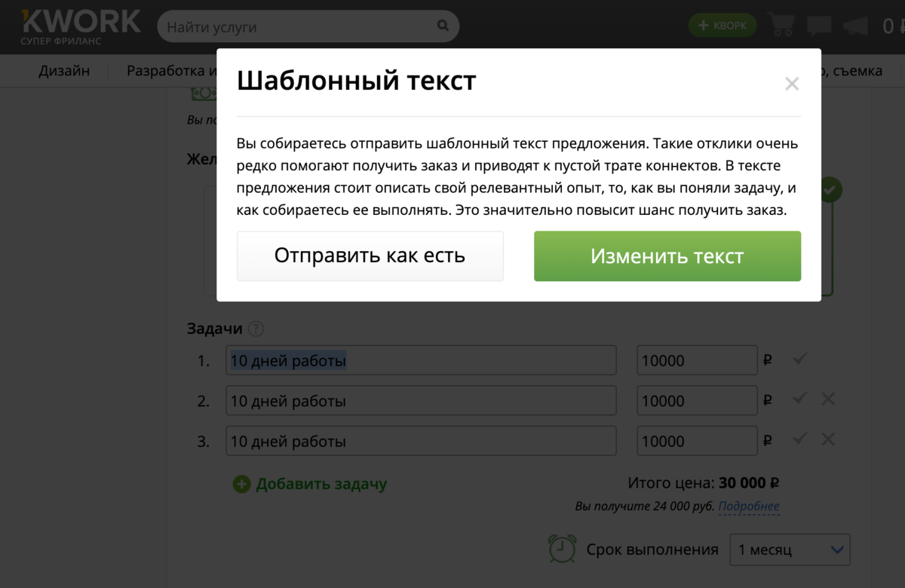Click the green plus add task icon
This screenshot has width=905, height=588.
[x=241, y=484]
